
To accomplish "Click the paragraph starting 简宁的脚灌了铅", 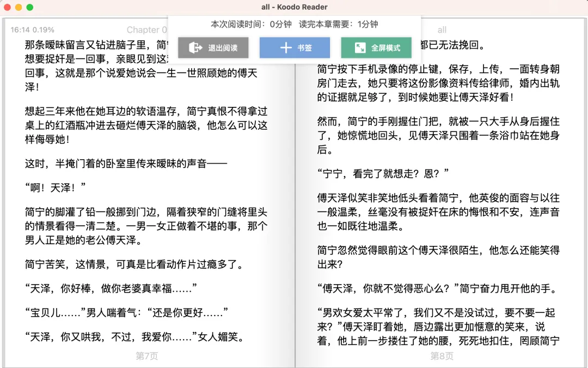I will click(146, 226).
